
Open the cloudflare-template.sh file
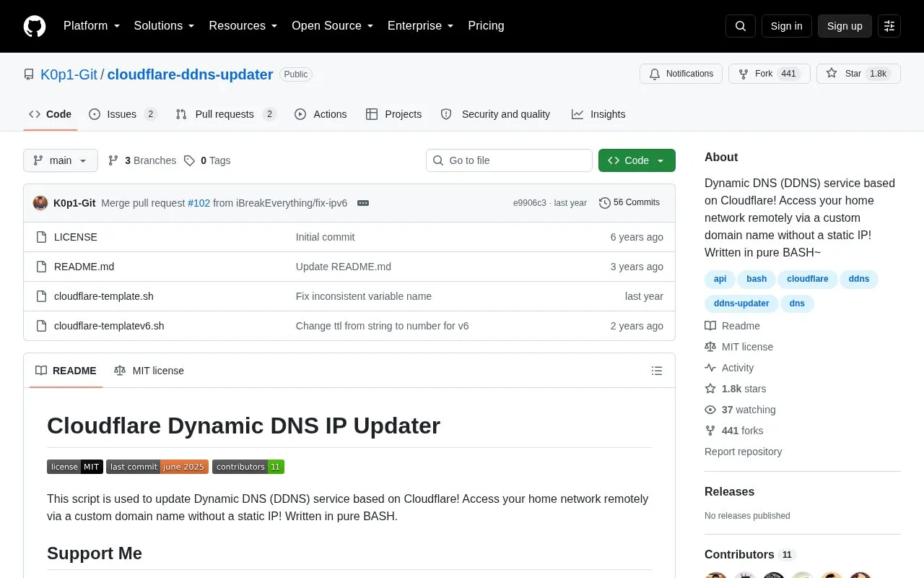pyautogui.click(x=104, y=296)
